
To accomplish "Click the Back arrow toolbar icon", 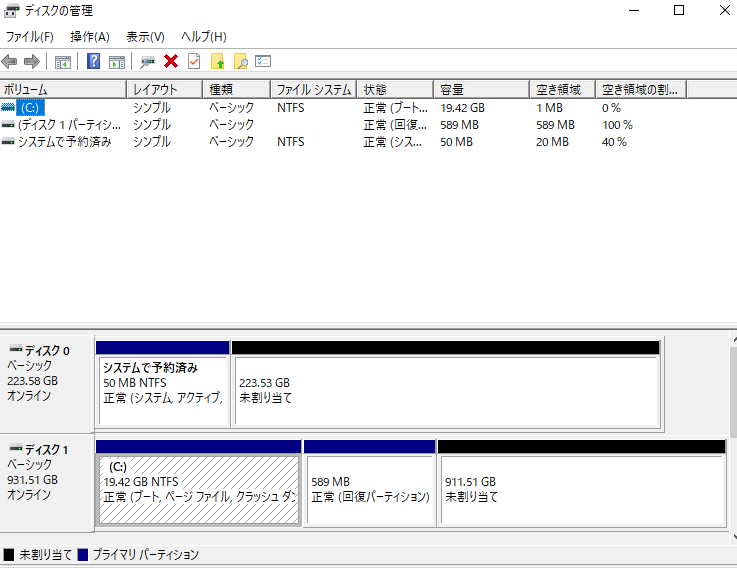I will tap(9, 62).
